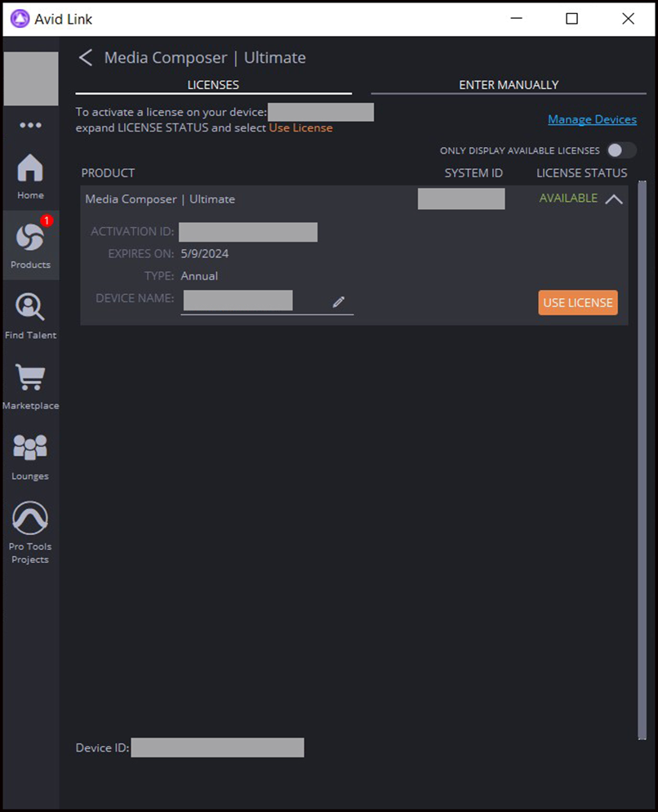
Task: Click the SYSTEM ID column header
Action: (x=473, y=173)
